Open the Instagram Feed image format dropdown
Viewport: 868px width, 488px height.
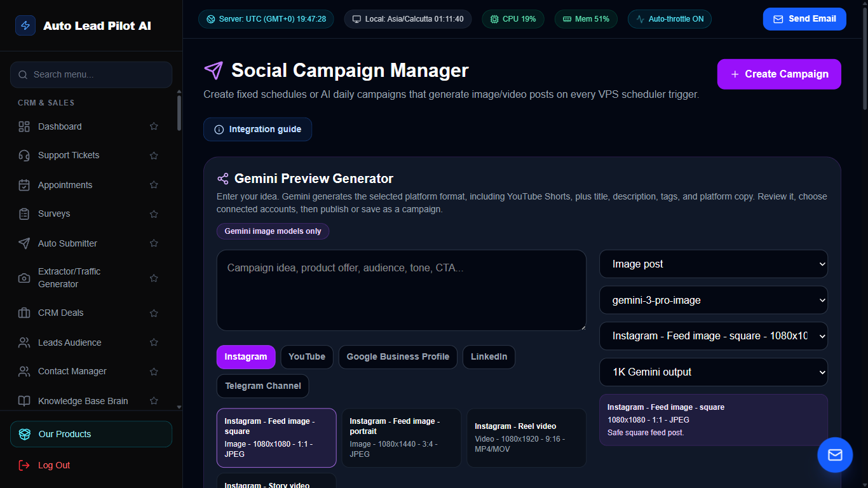[x=714, y=335]
